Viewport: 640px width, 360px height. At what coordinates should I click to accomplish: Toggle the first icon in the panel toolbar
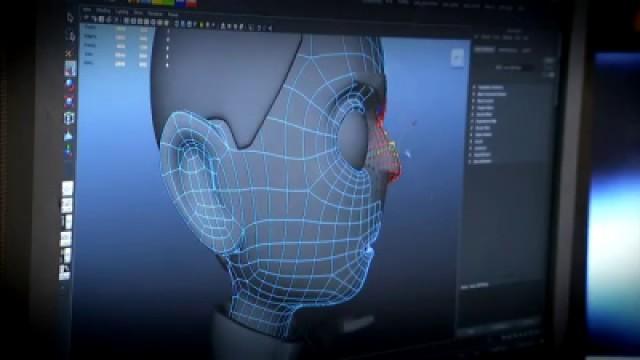click(86, 18)
